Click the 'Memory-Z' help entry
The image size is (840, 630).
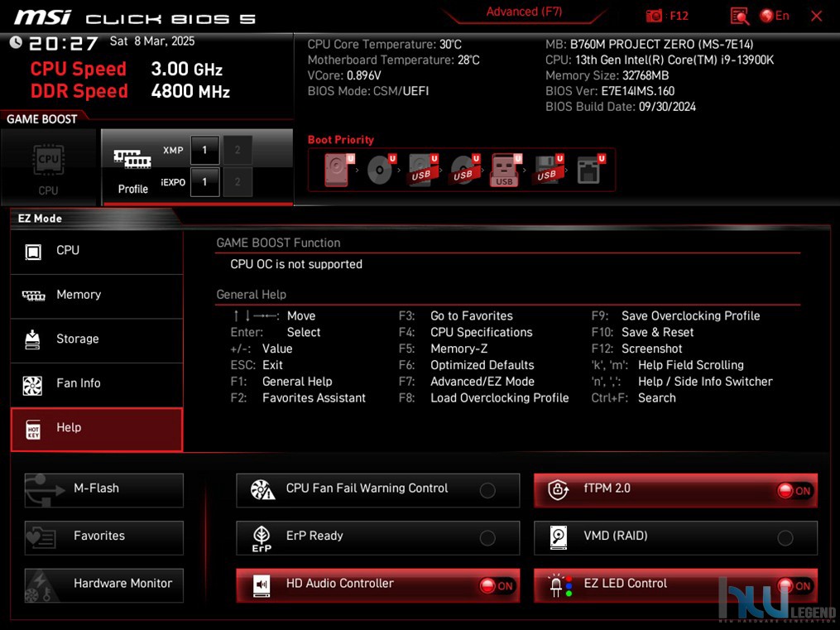point(459,349)
